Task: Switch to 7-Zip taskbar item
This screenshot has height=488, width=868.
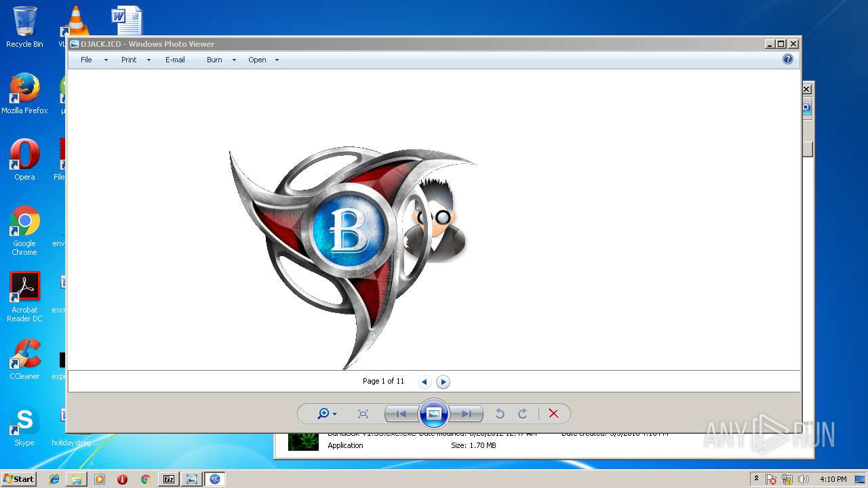Action: [169, 479]
